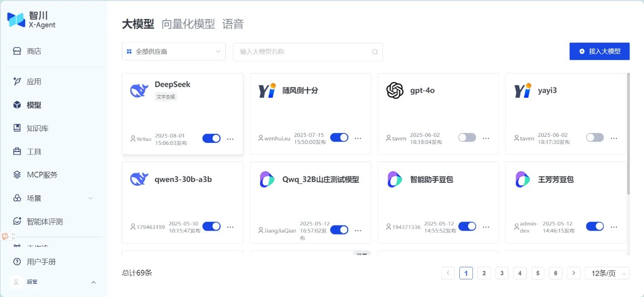Open the 12条/页 page size dropdown

click(x=607, y=273)
